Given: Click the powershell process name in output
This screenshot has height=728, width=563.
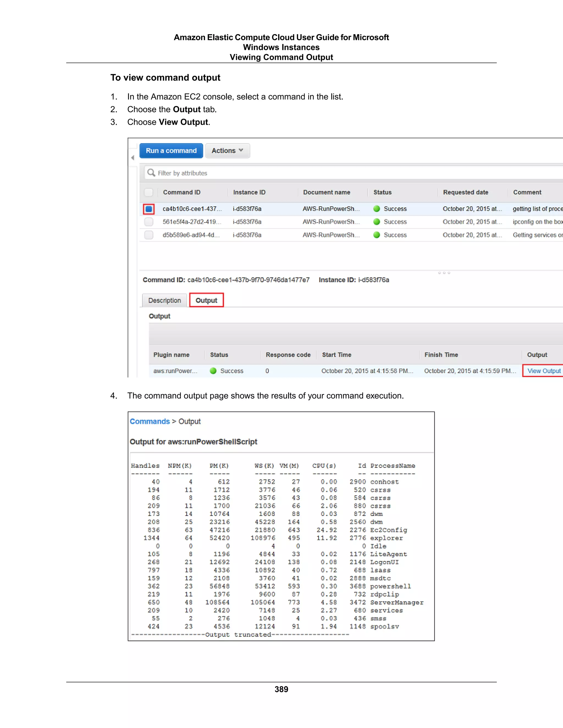Looking at the screenshot, I should pyautogui.click(x=391, y=587).
